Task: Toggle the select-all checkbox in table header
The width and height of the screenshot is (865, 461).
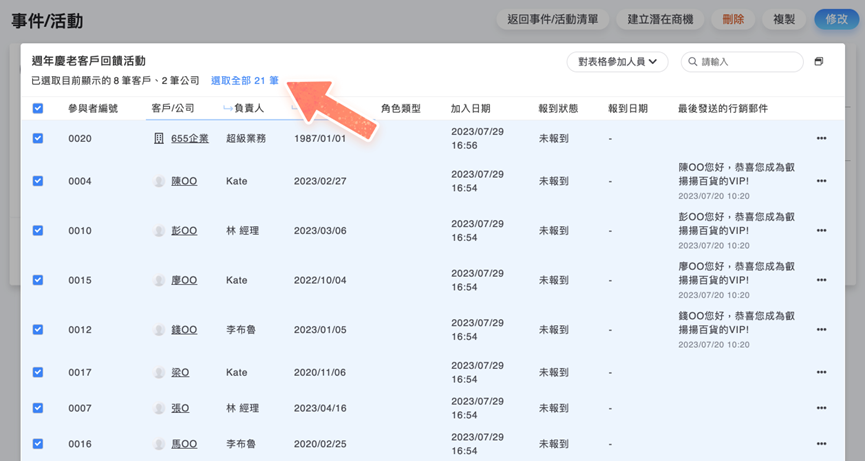Action: [x=38, y=108]
